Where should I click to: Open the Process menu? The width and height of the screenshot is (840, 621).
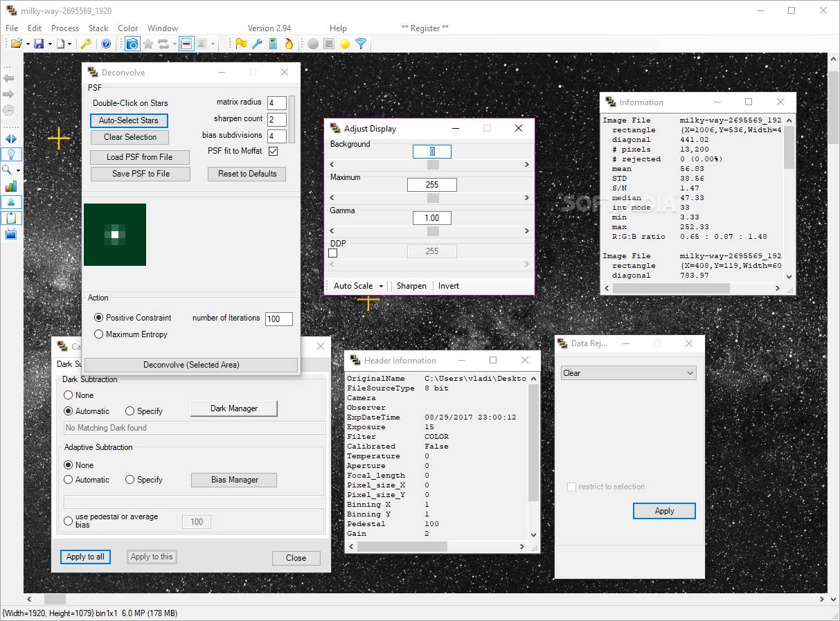[65, 28]
